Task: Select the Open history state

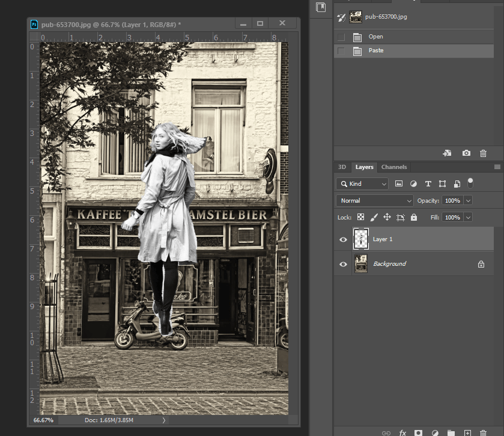Action: pos(375,37)
